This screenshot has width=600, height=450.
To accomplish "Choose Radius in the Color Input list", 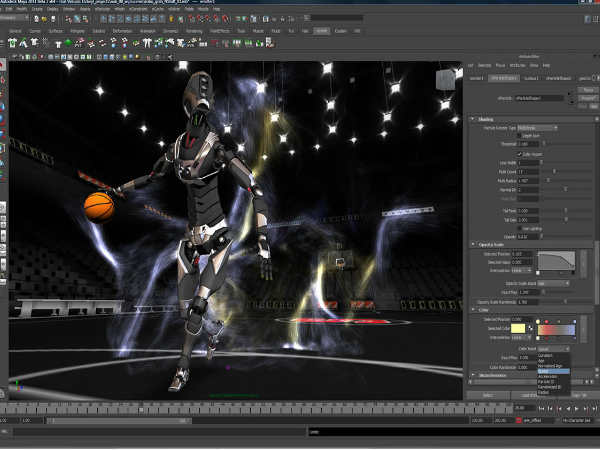I will point(553,393).
